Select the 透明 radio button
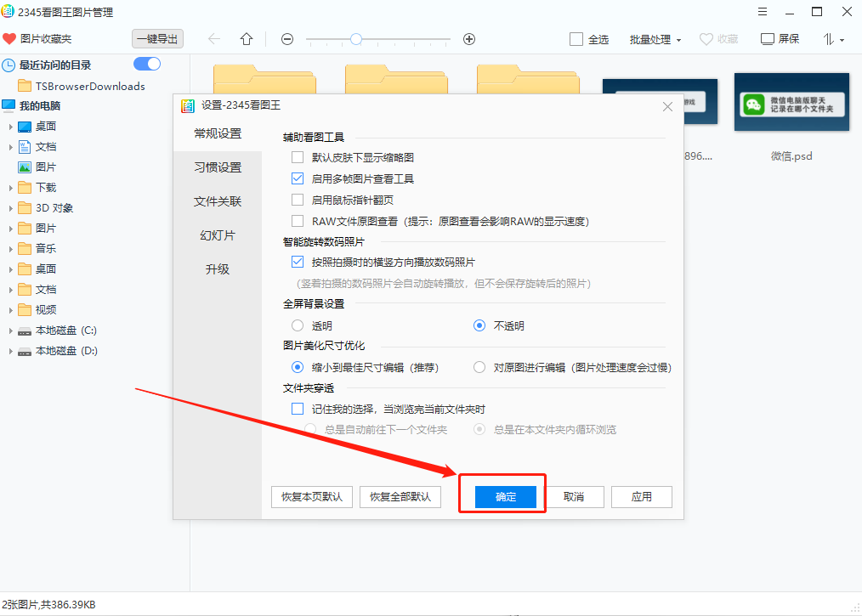The image size is (862, 616). 298,325
